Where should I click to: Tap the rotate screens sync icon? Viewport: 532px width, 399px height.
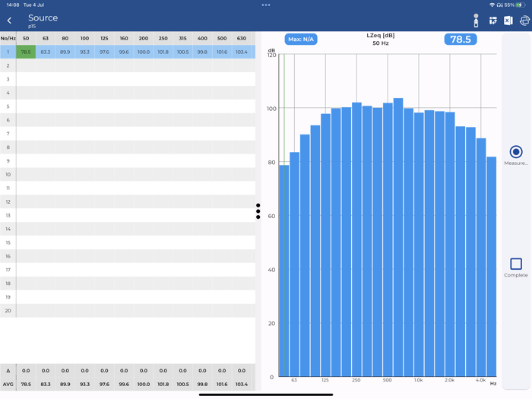click(524, 21)
